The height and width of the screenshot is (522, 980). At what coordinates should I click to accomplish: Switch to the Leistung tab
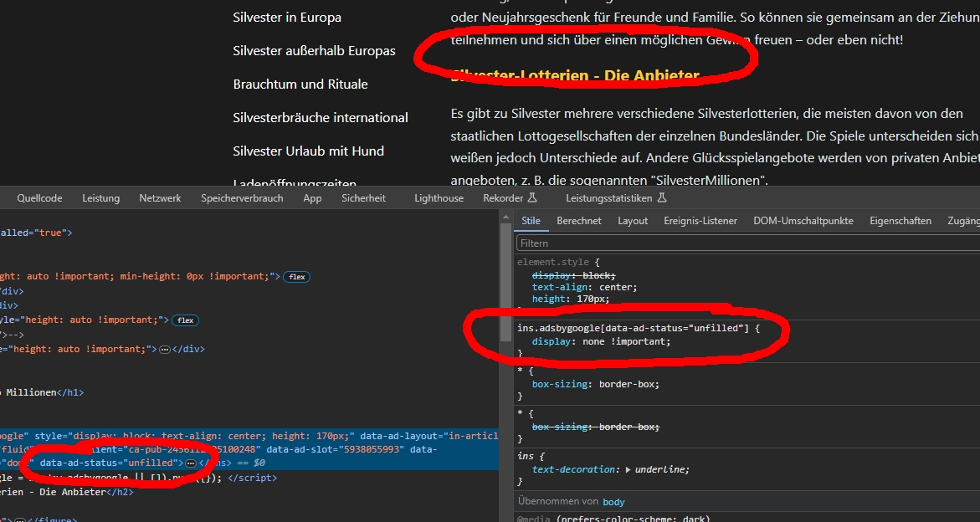coord(100,198)
